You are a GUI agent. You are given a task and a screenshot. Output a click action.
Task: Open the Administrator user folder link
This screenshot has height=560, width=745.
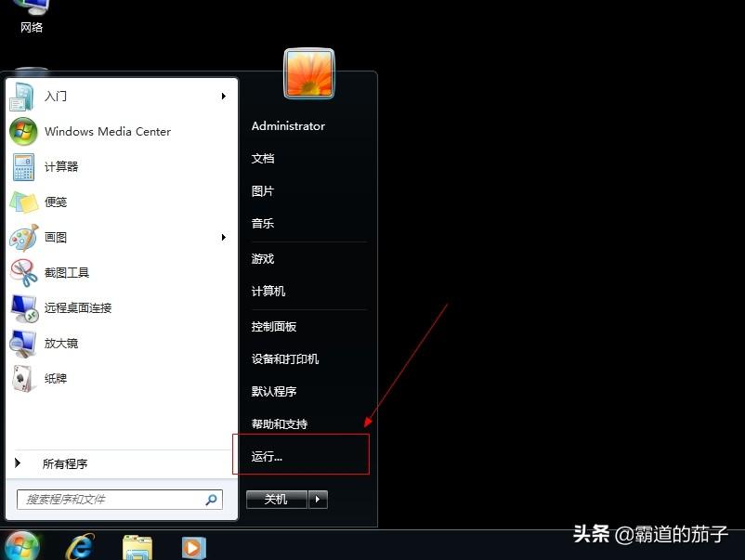(x=288, y=126)
